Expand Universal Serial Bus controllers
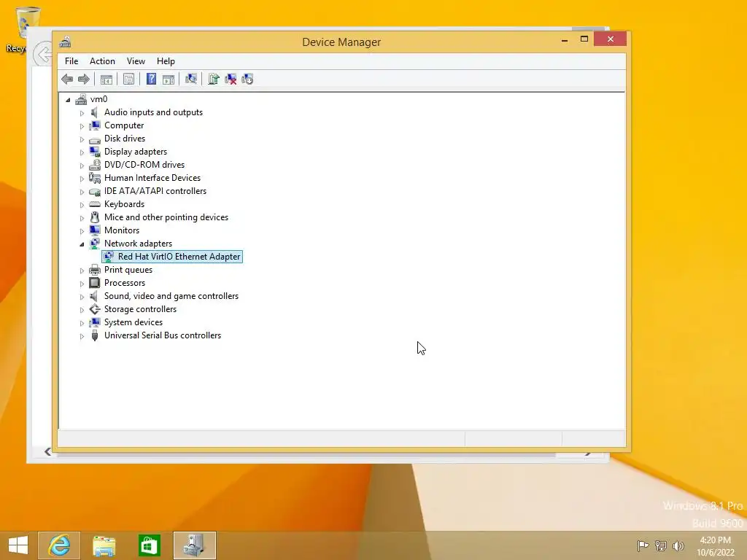Screen dimensions: 747x560 (82, 336)
